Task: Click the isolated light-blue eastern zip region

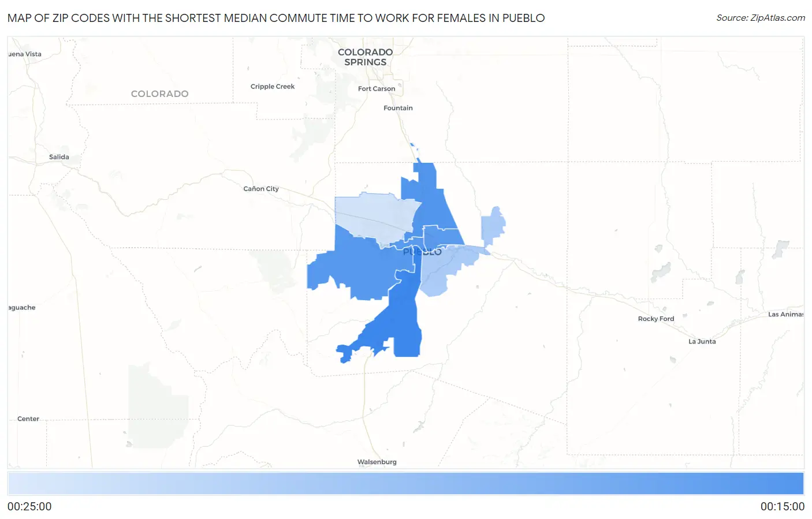Action: 493,226
